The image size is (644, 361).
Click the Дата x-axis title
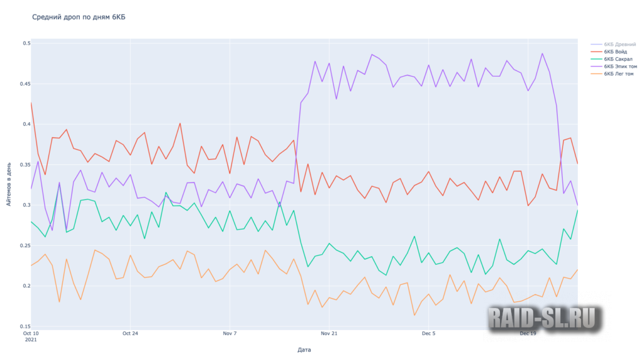click(304, 350)
